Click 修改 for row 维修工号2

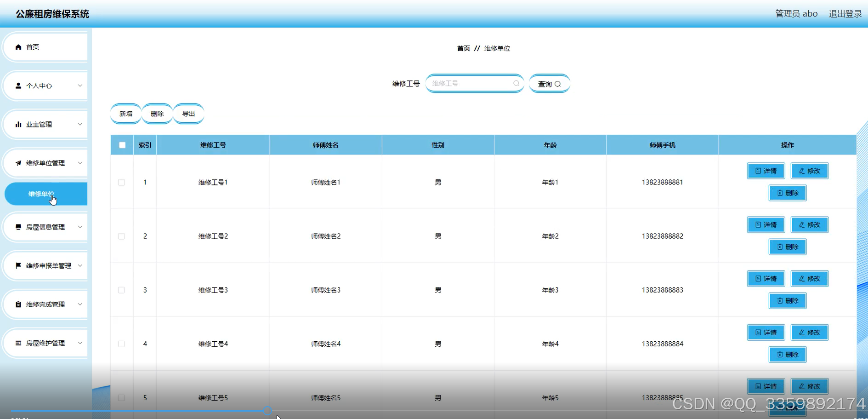pyautogui.click(x=810, y=224)
